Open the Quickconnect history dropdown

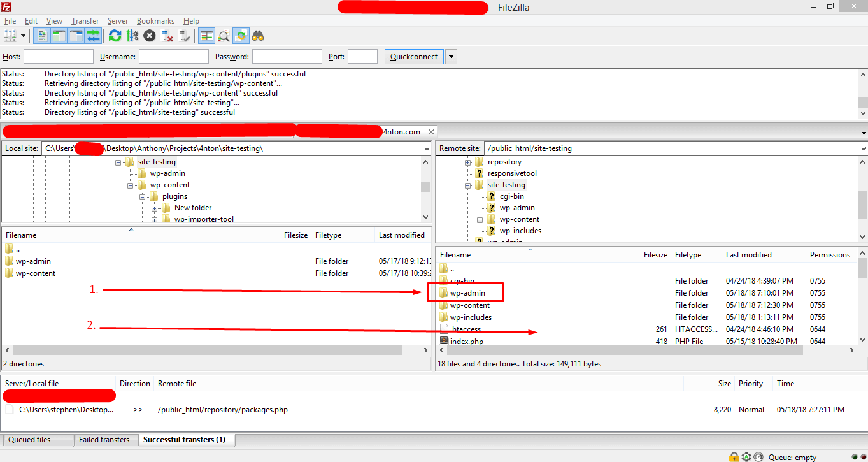coord(451,57)
